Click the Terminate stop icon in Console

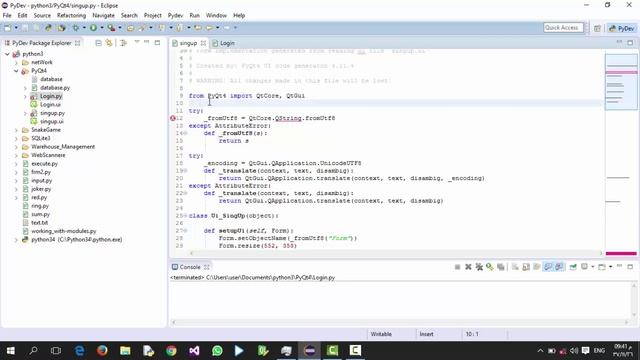[458, 267]
